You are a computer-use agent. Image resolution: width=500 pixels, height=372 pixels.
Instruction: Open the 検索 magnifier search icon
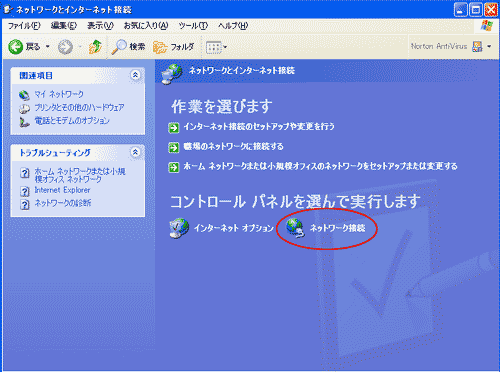tap(119, 47)
